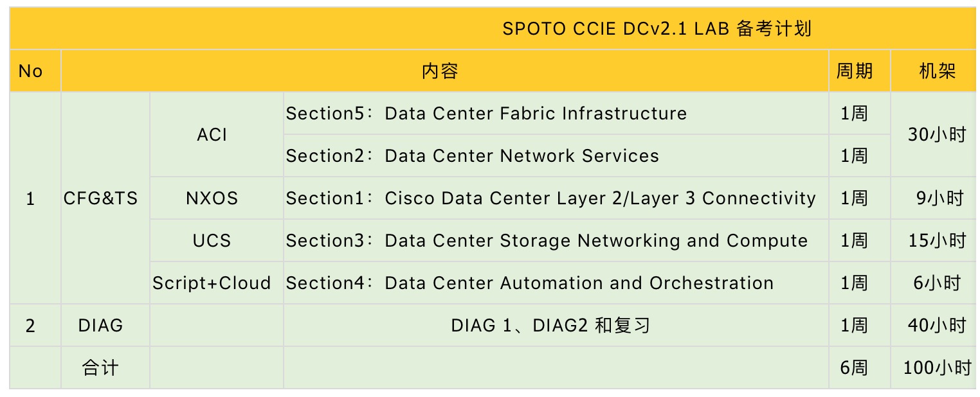Click the Script+Cloud cell

point(216,283)
